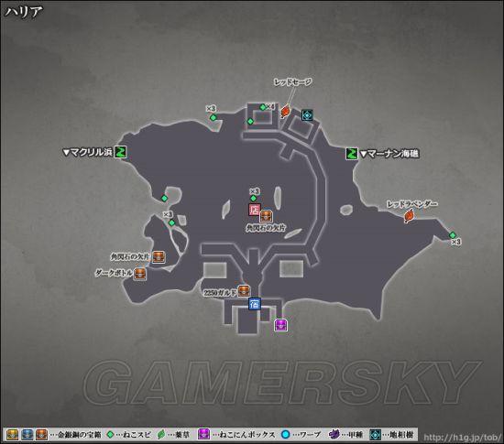504x444 pixels.
Task: Open the chest labeled 2250ガルド
Action: coord(244,290)
